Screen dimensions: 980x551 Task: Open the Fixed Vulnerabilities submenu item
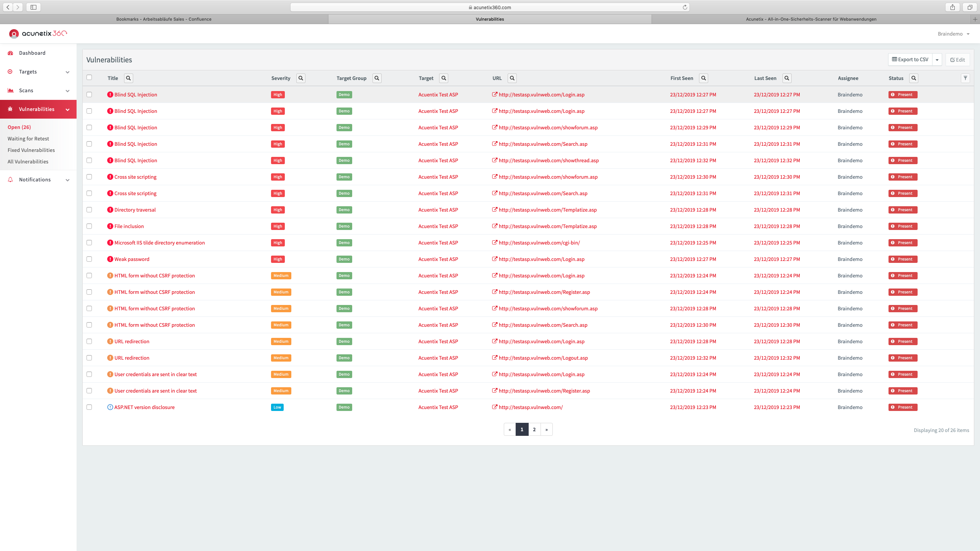tap(31, 150)
